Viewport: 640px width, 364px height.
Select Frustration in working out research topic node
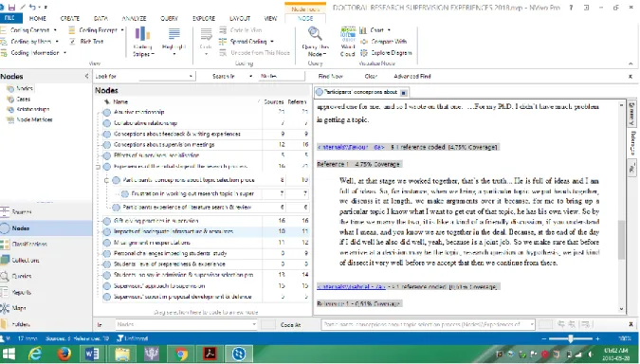pyautogui.click(x=192, y=193)
